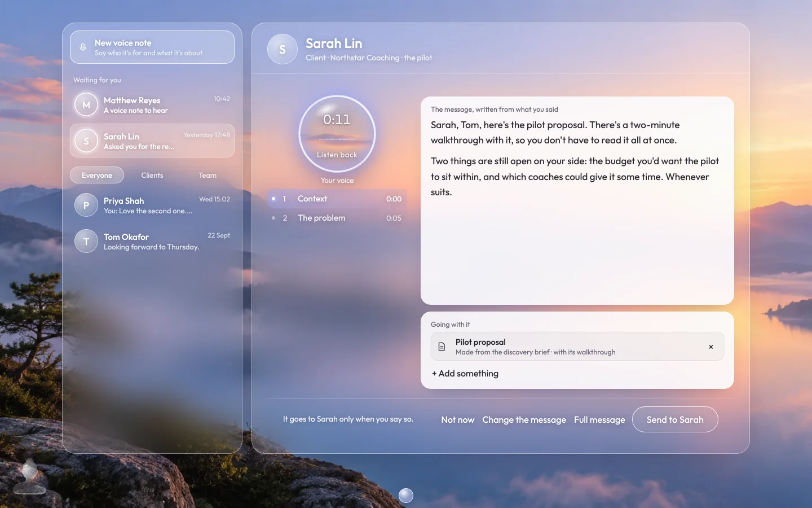Remove the Pilot proposal attachment
812x508 pixels.
711,347
